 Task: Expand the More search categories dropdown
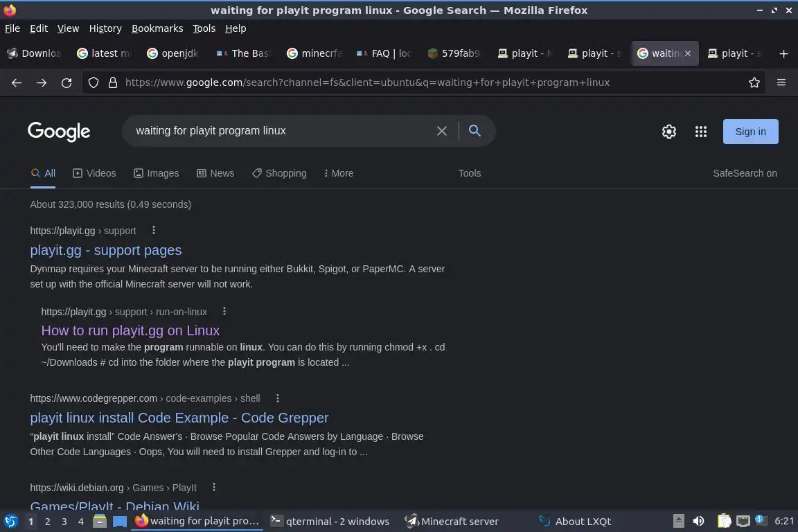(x=339, y=173)
